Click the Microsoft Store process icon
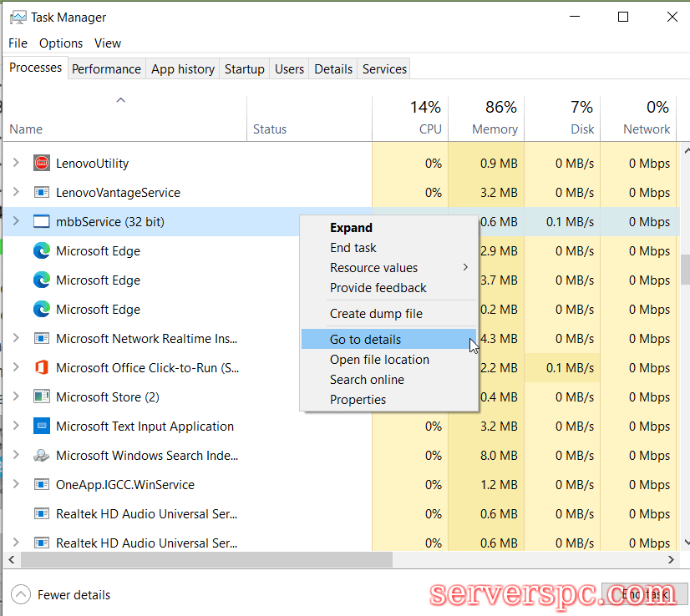Image resolution: width=690 pixels, height=616 pixels. pos(42,397)
